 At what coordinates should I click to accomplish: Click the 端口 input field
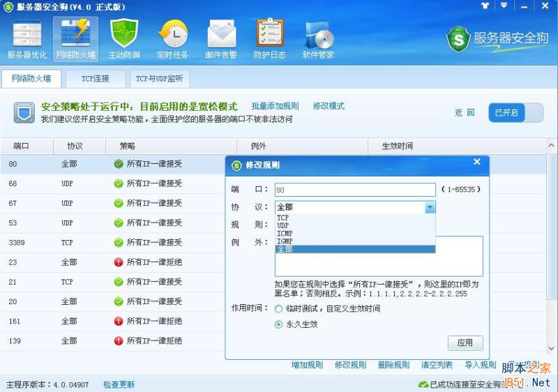click(354, 190)
